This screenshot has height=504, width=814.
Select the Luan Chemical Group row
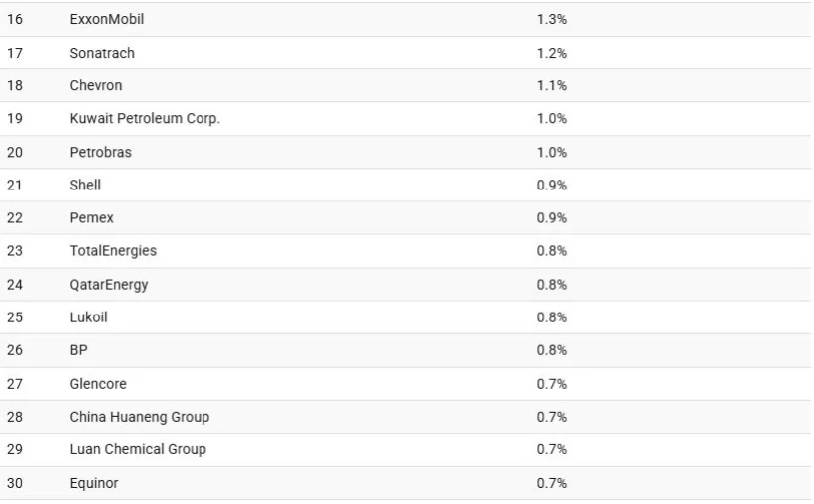(138, 449)
